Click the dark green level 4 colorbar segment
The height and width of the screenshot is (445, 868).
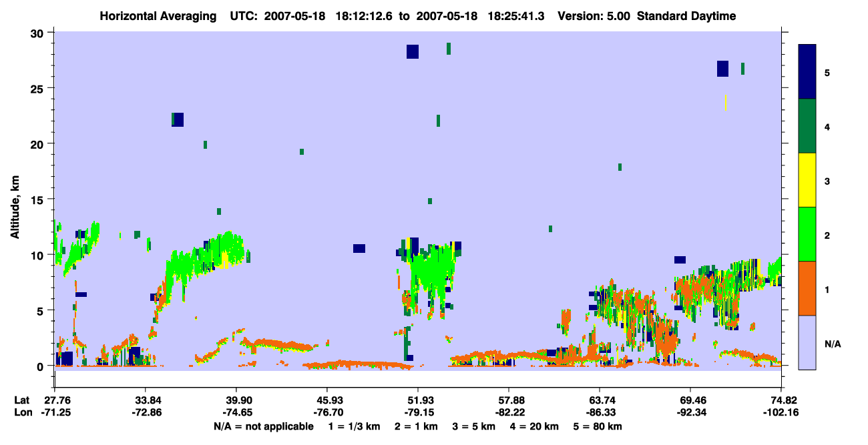click(807, 126)
